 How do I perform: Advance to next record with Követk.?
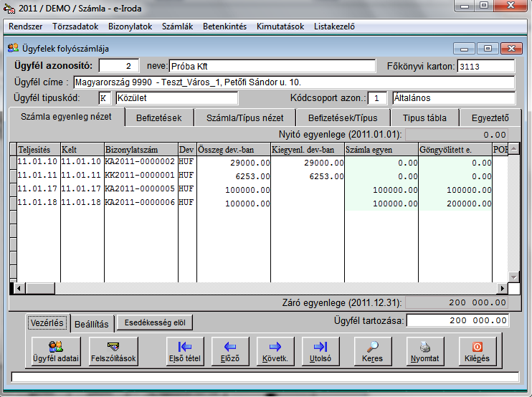pyautogui.click(x=275, y=350)
